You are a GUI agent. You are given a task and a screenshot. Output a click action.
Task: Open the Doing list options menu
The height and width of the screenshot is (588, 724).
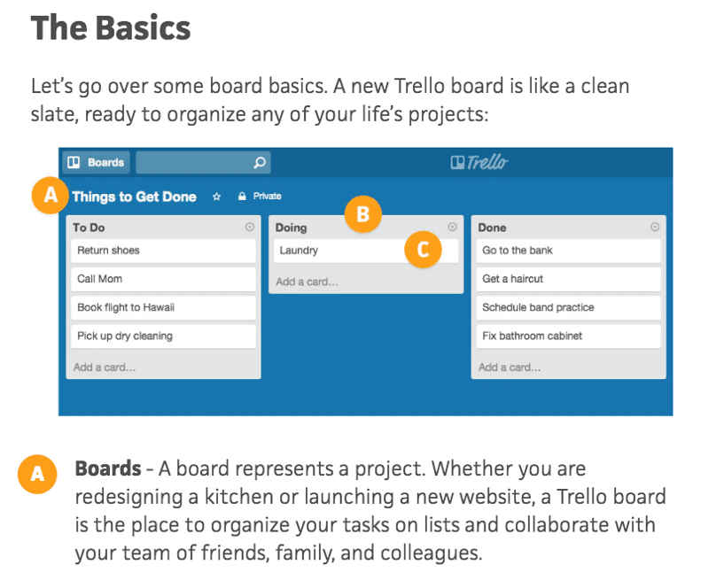tap(453, 228)
